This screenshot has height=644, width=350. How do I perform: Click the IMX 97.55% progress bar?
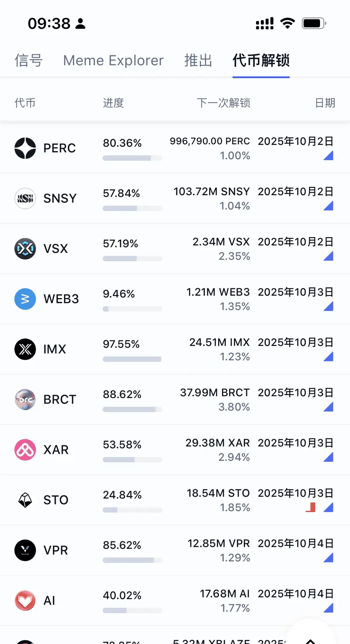coord(132,359)
